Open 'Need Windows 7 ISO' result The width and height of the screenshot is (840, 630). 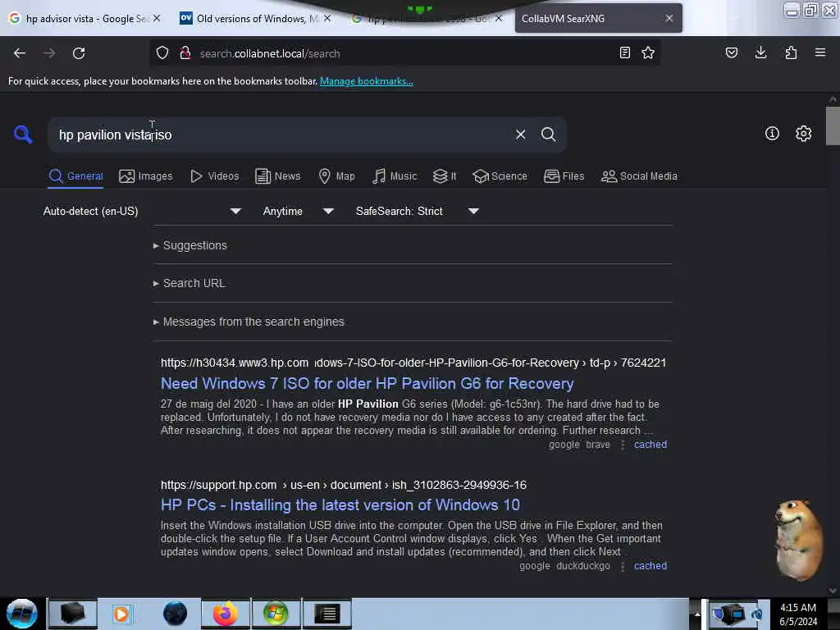click(367, 384)
